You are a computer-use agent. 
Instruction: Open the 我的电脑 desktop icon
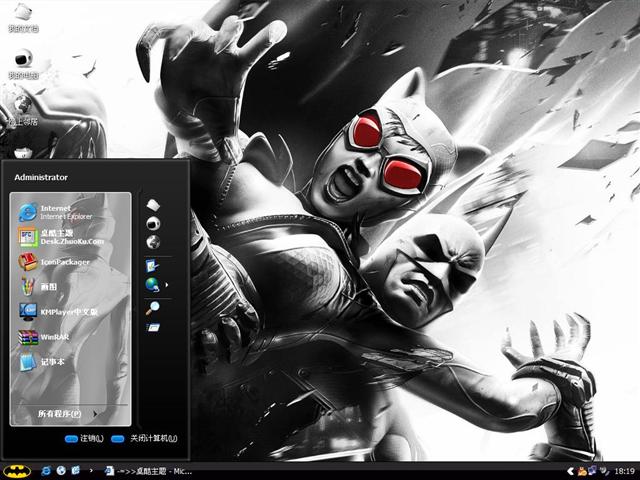(23, 64)
